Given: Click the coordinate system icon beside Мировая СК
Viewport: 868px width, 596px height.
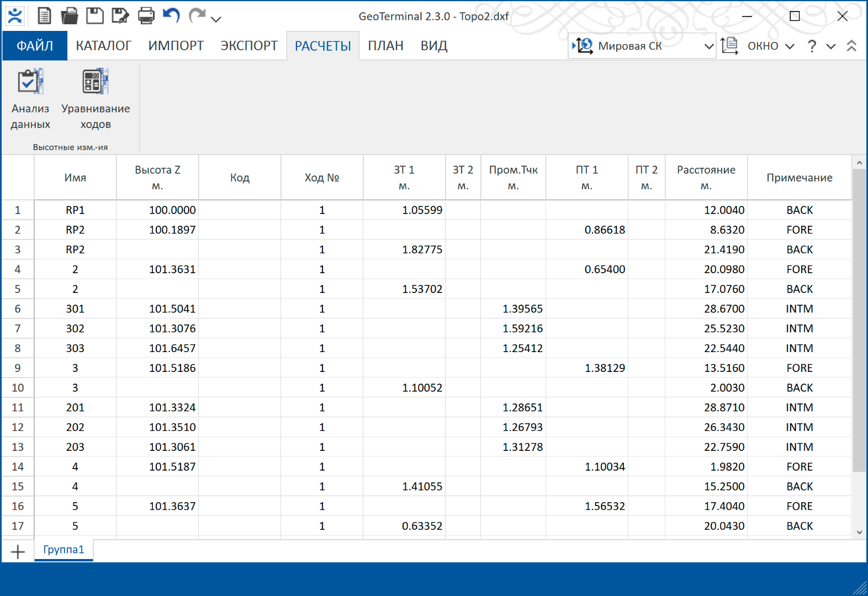Looking at the screenshot, I should click(x=583, y=46).
